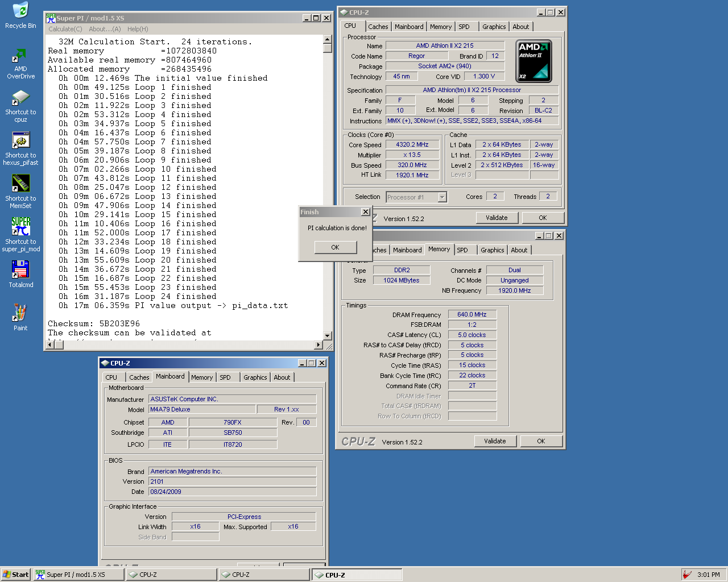Click OK in the CPU-Z Memory window
Image resolution: width=728 pixels, height=582 pixels.
(x=541, y=441)
